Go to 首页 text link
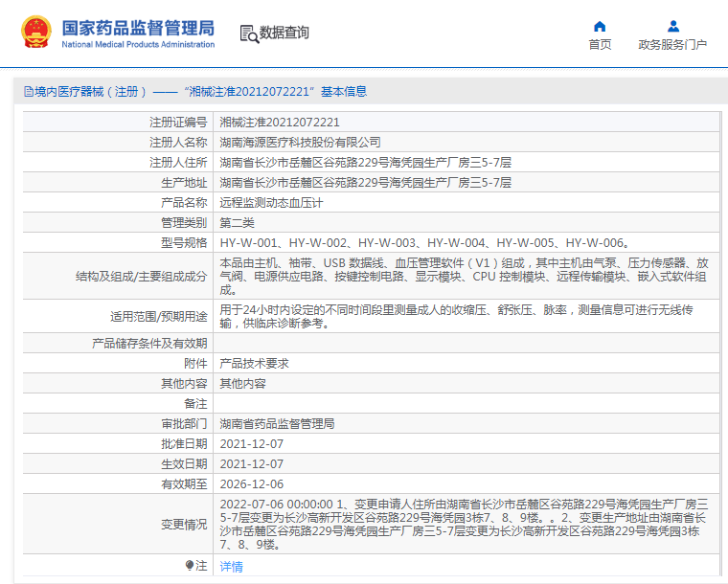Viewport: 728px width, 584px height. pos(600,45)
